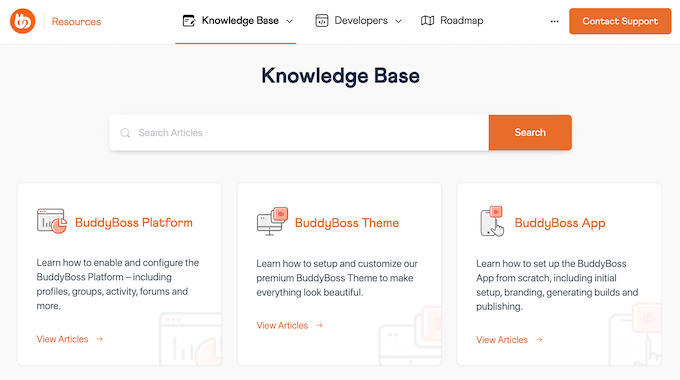Click the Platform description starting 'Learn how to enable'
Viewport: 680px width, 380px height.
pyautogui.click(x=118, y=284)
